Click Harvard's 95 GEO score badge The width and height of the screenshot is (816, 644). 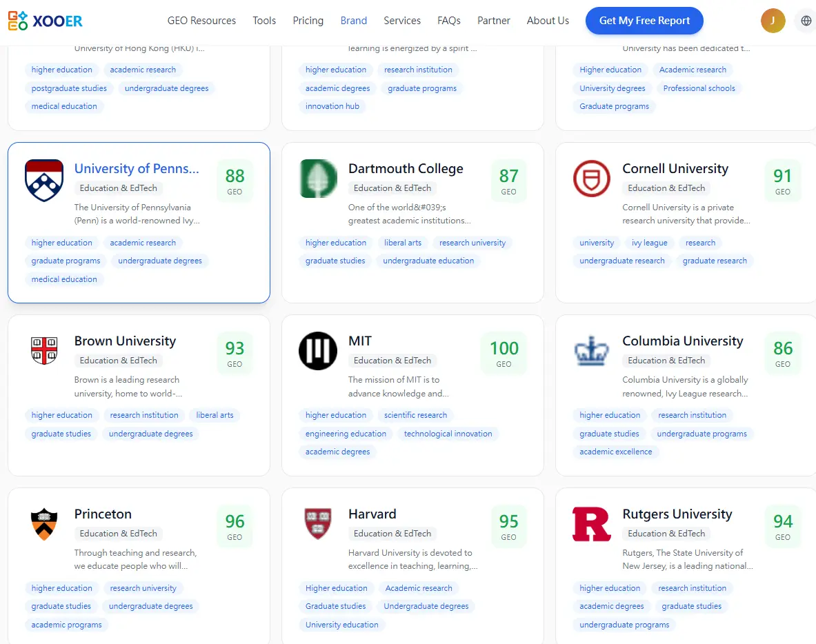tap(508, 526)
